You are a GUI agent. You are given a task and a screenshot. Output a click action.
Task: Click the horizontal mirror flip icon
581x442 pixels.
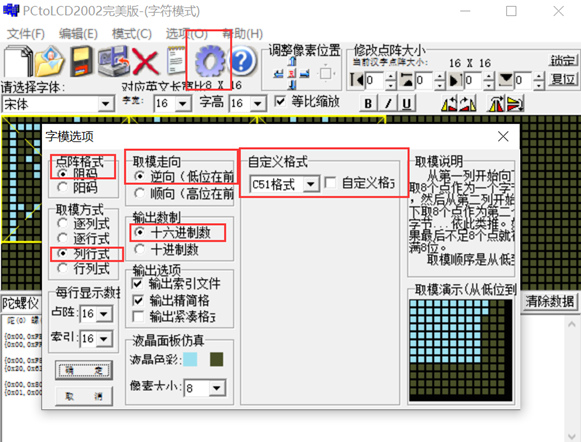click(x=496, y=103)
